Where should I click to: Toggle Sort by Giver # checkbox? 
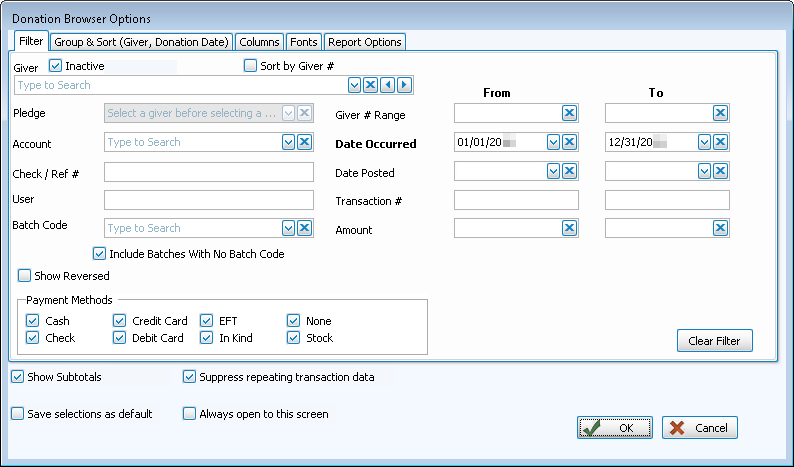click(251, 66)
